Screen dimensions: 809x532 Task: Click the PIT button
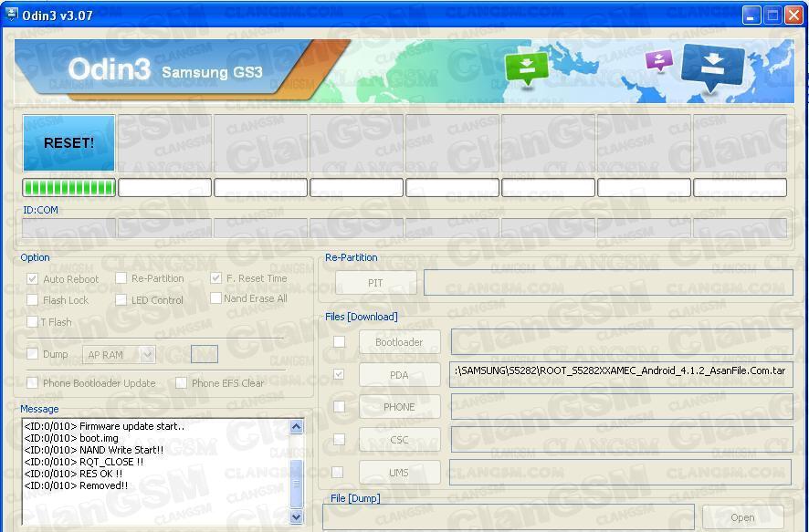pos(375,283)
